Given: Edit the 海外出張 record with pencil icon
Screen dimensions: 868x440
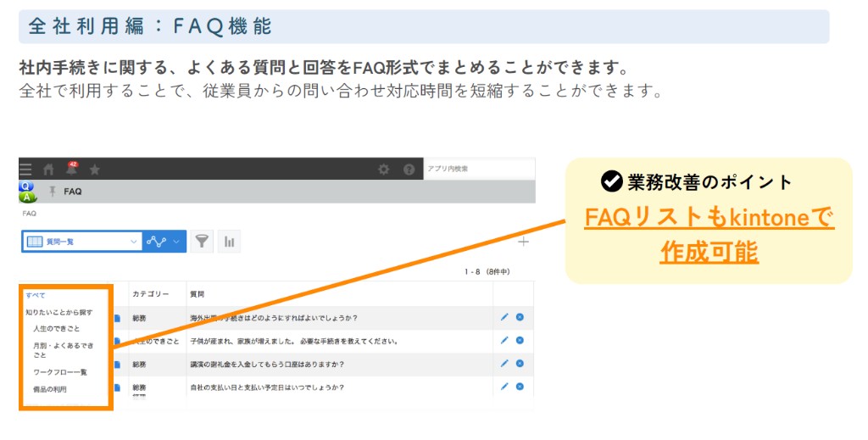Looking at the screenshot, I should pyautogui.click(x=504, y=317).
